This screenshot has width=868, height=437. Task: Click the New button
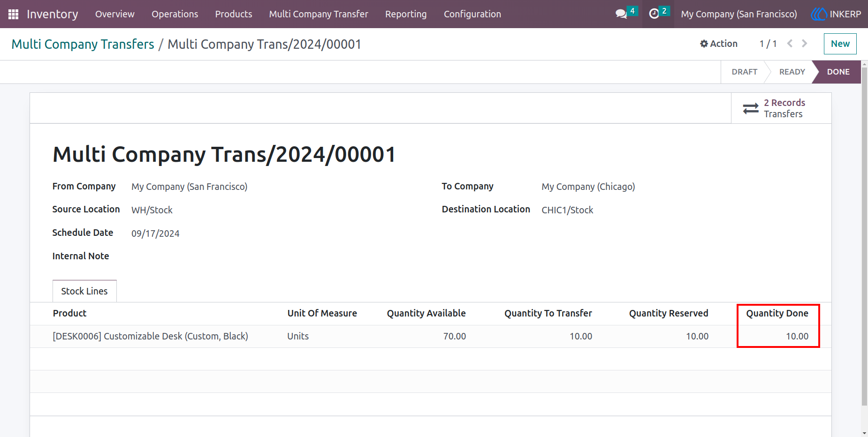click(840, 44)
